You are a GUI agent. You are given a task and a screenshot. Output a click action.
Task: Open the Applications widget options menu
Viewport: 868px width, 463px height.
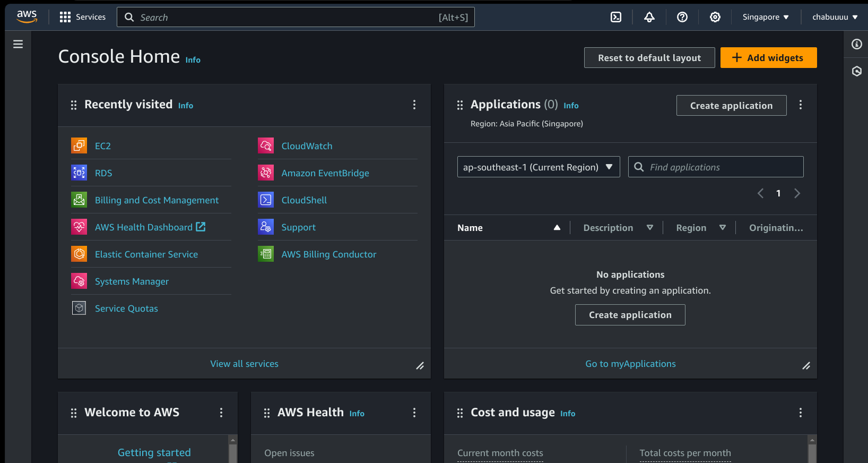tap(801, 105)
